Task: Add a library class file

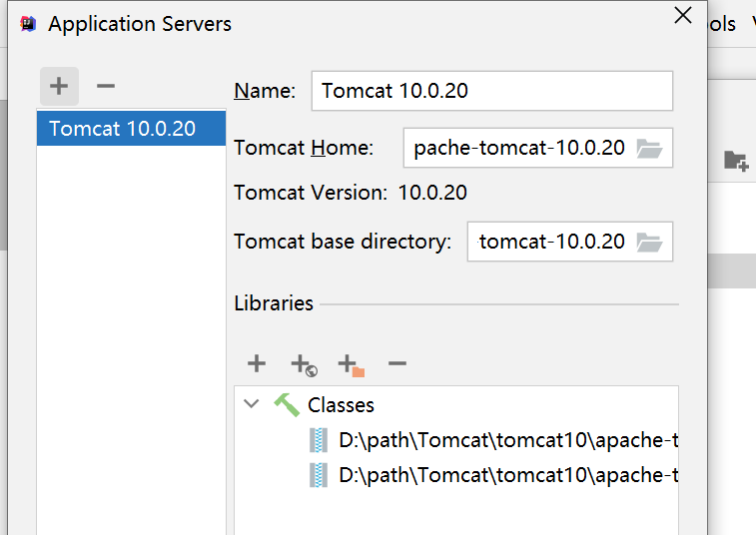Action: [257, 363]
